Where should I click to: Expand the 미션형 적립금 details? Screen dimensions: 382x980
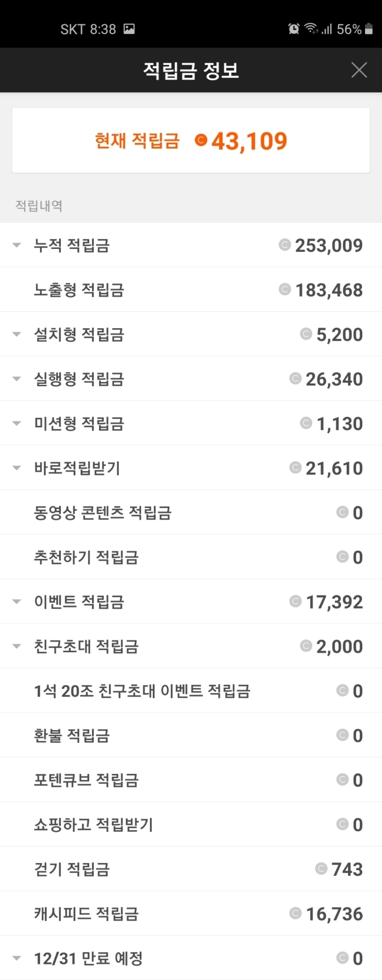[17, 423]
